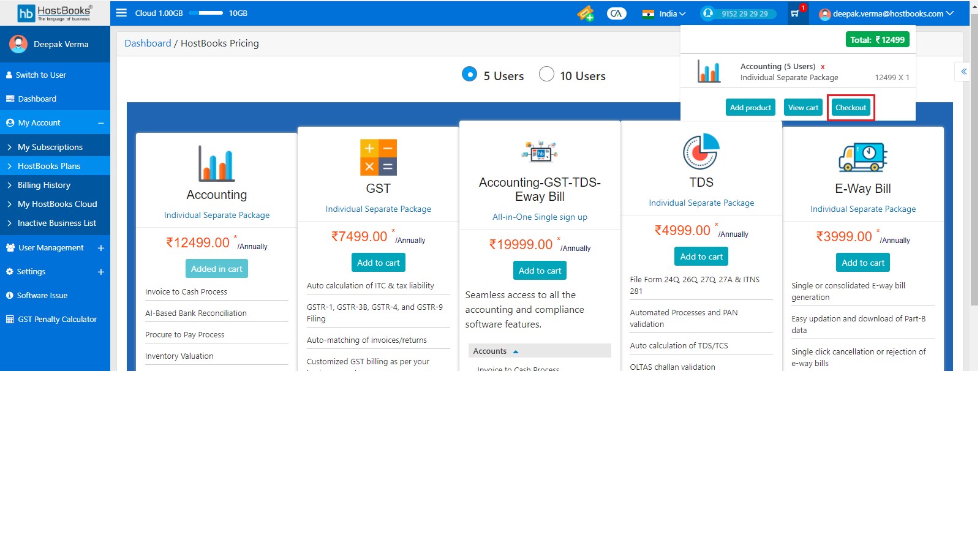Viewport: 980px width, 551px height.
Task: Open Inactive Business List menu item
Action: point(55,223)
